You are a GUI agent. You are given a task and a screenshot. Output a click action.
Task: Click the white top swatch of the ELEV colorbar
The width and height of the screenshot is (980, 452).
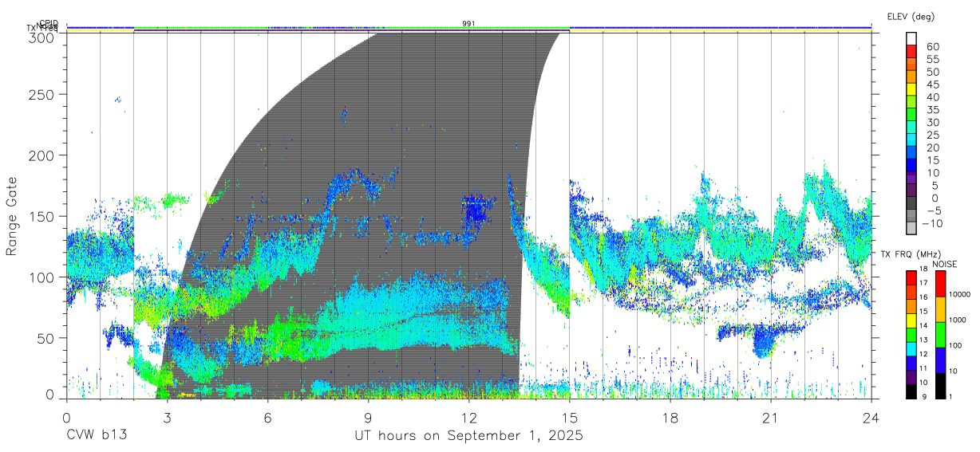point(911,40)
